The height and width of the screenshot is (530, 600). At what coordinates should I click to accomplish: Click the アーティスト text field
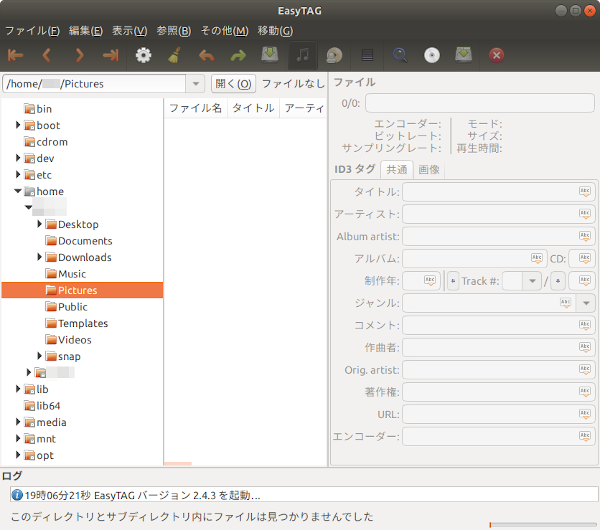(x=499, y=214)
